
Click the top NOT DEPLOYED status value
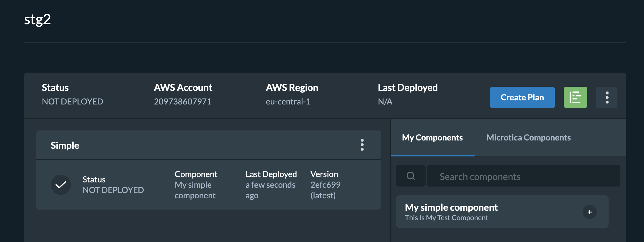(x=73, y=102)
